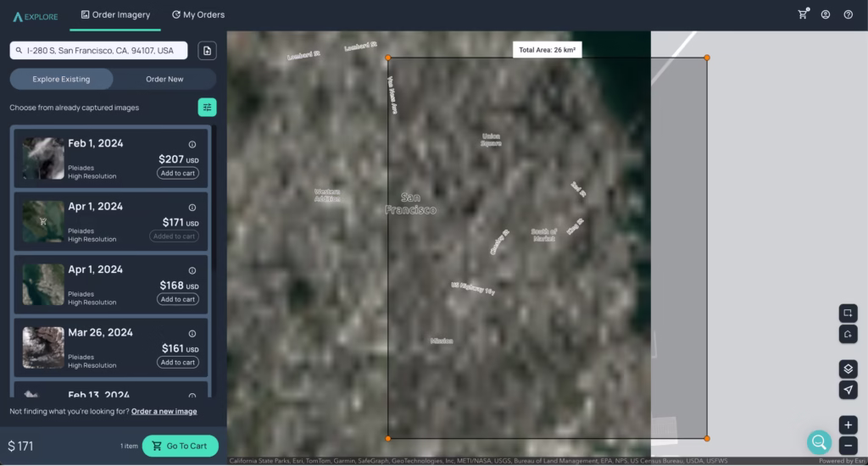Open the Order Imagery tab

(x=115, y=14)
